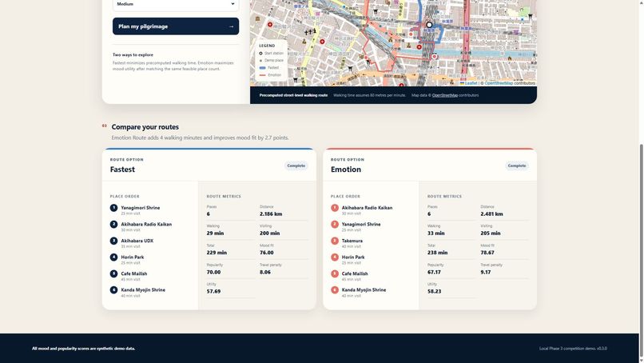Click the LEGEND heading on the map
644x363 pixels.
pos(267,46)
